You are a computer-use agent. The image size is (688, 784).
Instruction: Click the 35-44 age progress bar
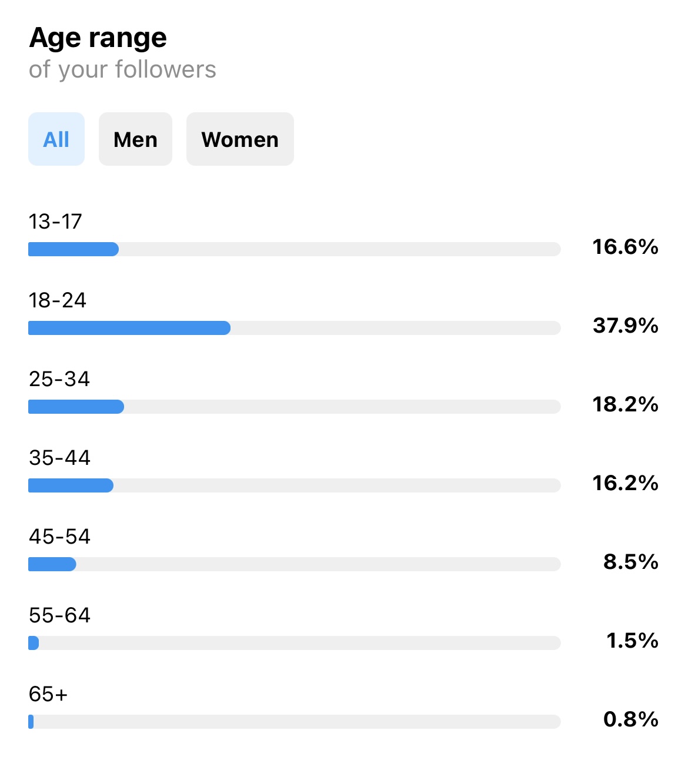(x=295, y=485)
